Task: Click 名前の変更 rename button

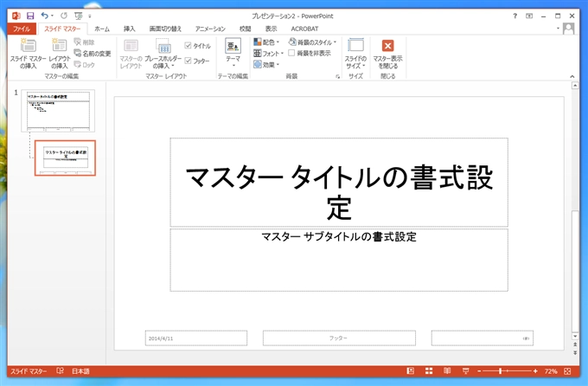Action: 93,53
